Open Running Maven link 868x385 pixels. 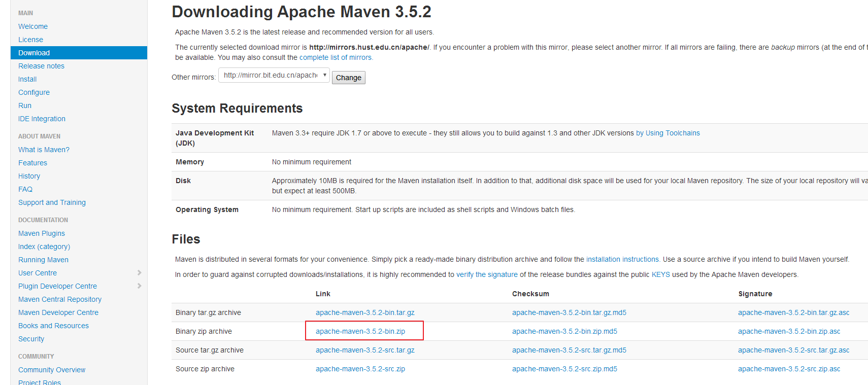pyautogui.click(x=43, y=260)
